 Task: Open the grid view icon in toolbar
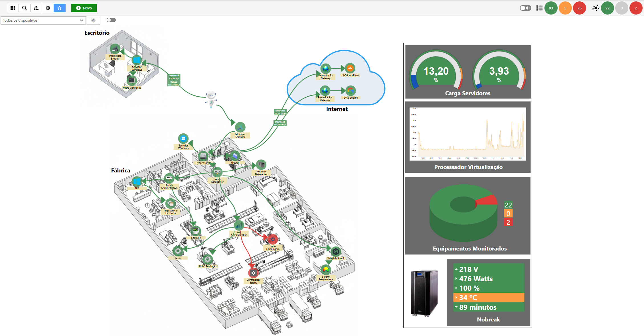pyautogui.click(x=13, y=8)
